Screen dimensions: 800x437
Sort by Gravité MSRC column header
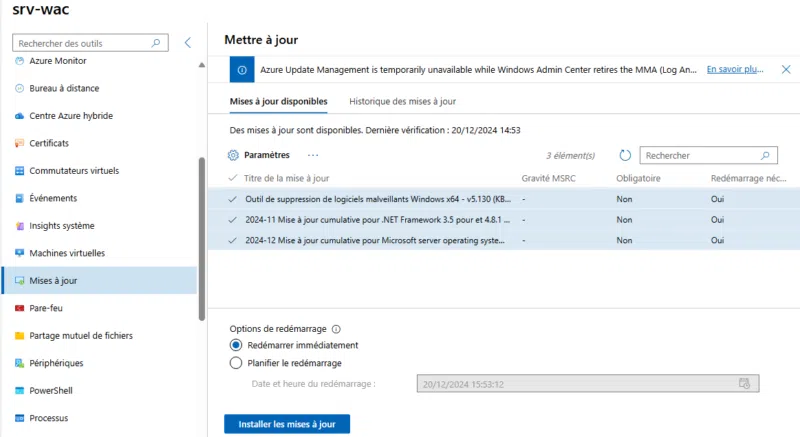point(548,178)
